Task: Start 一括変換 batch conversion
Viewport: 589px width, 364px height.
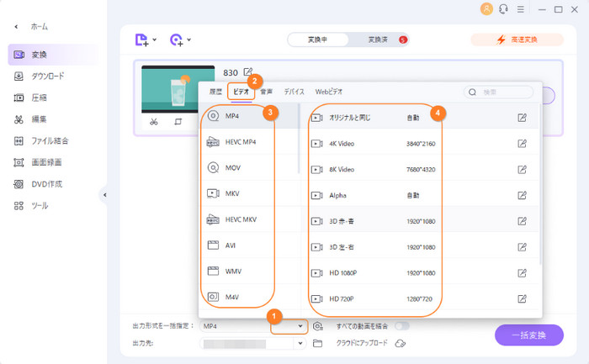Action: (529, 335)
